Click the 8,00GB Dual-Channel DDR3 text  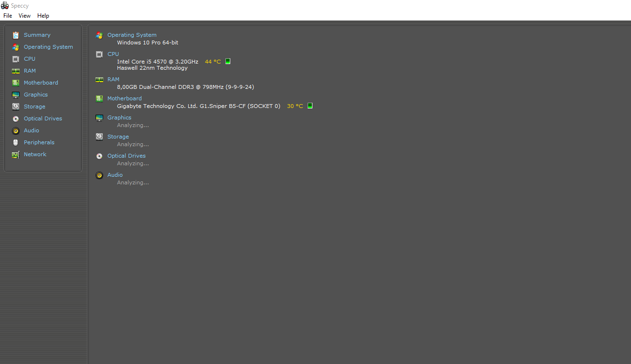(185, 87)
